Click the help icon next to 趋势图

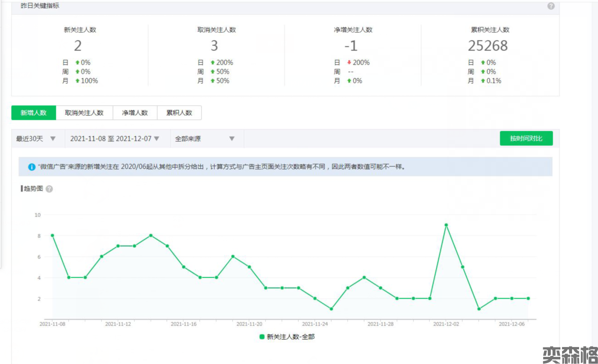[x=49, y=189]
